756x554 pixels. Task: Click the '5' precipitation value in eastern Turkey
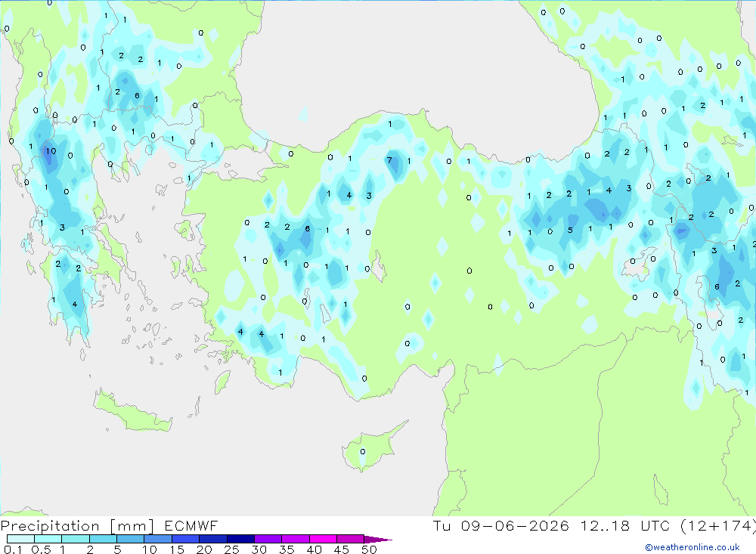tap(570, 230)
